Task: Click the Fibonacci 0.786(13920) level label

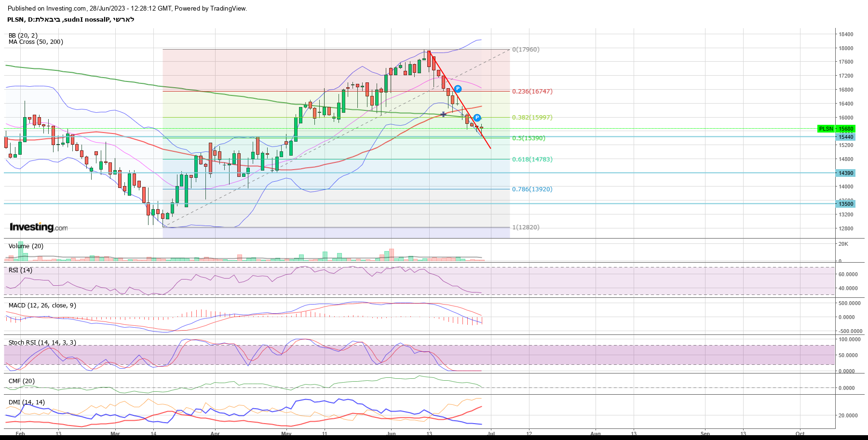Action: tap(532, 189)
